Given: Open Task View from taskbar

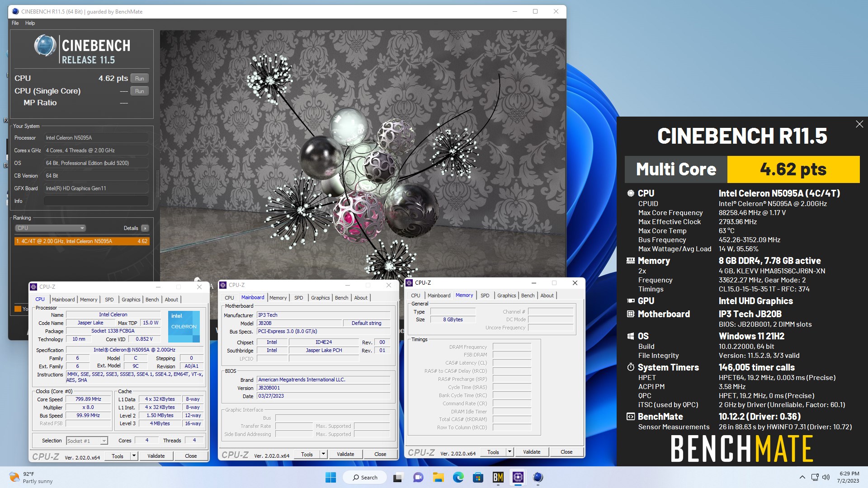Looking at the screenshot, I should pos(398,478).
